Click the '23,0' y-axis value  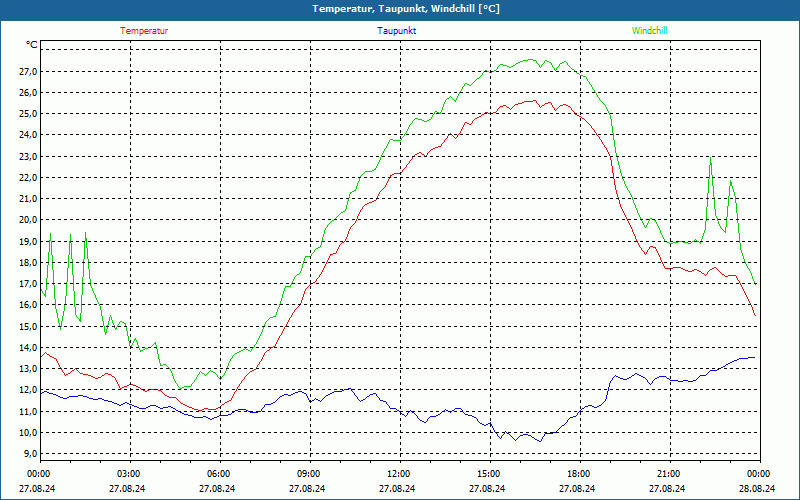pos(28,157)
